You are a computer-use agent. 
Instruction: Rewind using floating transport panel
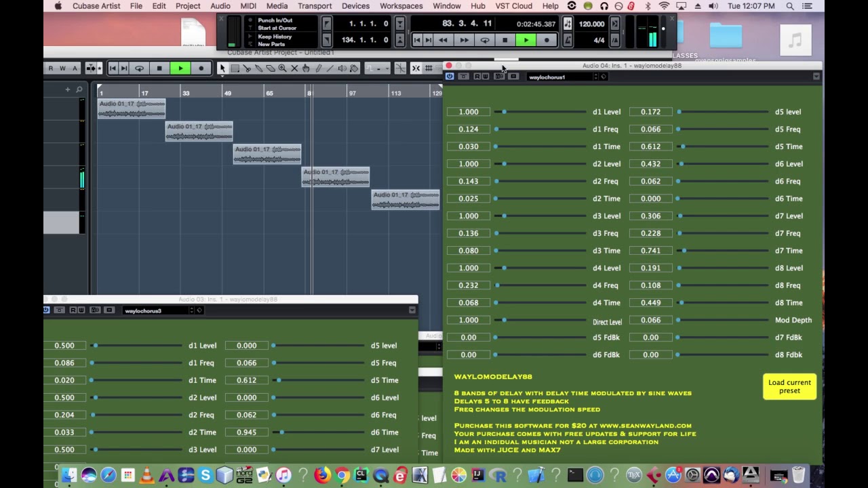tap(443, 41)
